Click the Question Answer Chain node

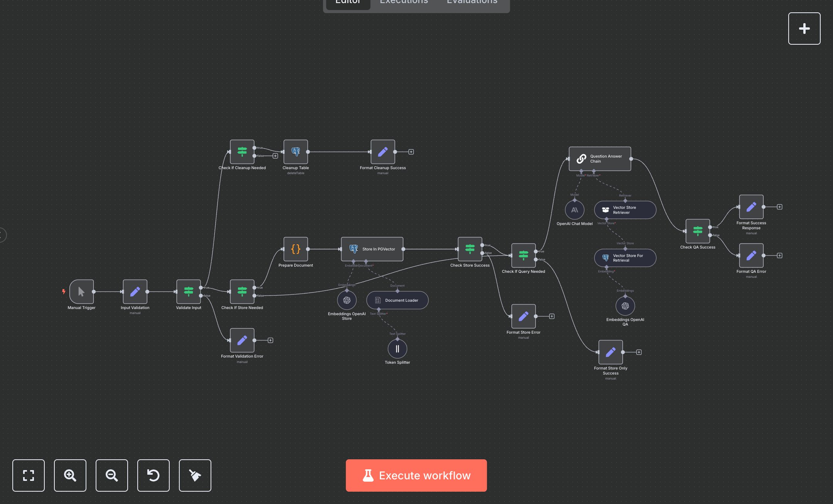[599, 159]
